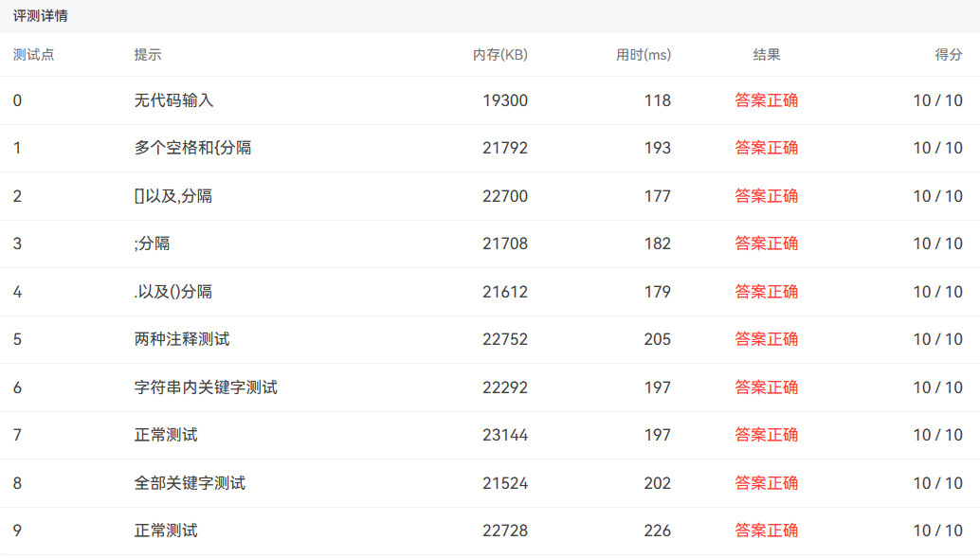This screenshot has width=980, height=558.
Task: Click the .以及()分隔 hint
Action: tap(173, 292)
